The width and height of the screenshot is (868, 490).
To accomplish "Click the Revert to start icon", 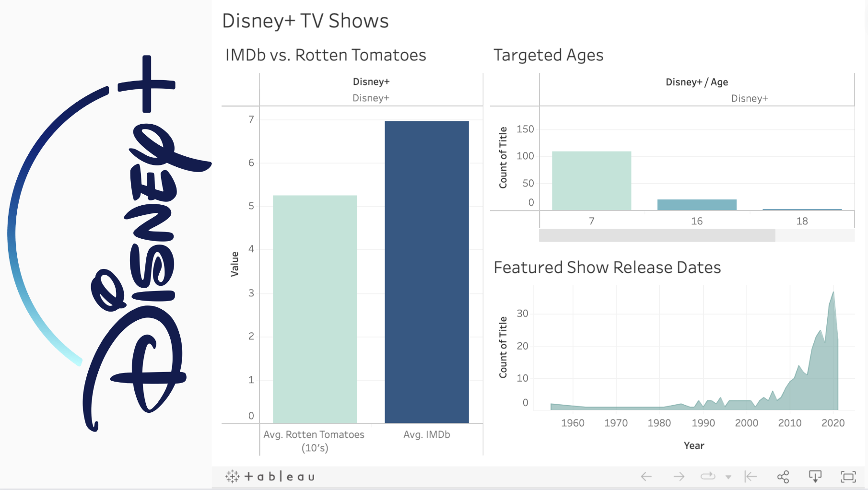I will pos(751,477).
